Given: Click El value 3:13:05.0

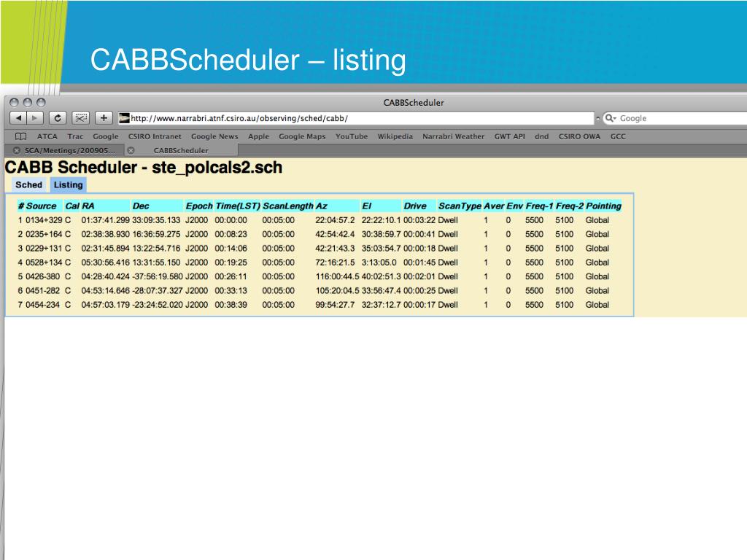Looking at the screenshot, I should (379, 262).
